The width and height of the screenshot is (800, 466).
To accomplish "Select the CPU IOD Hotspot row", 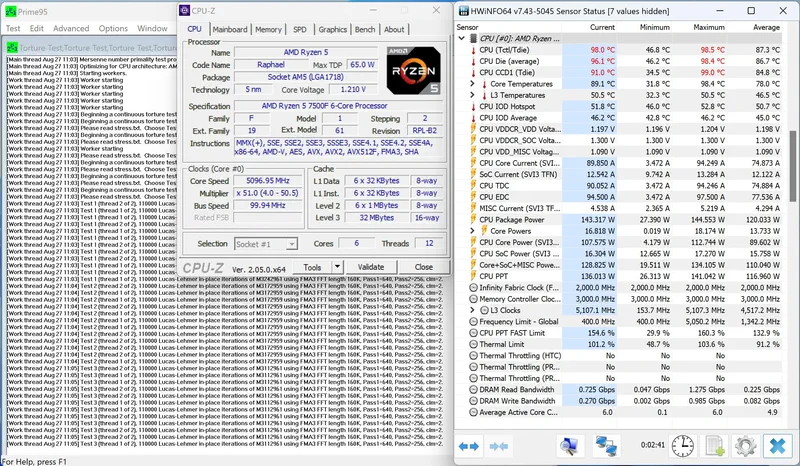I will click(x=618, y=106).
